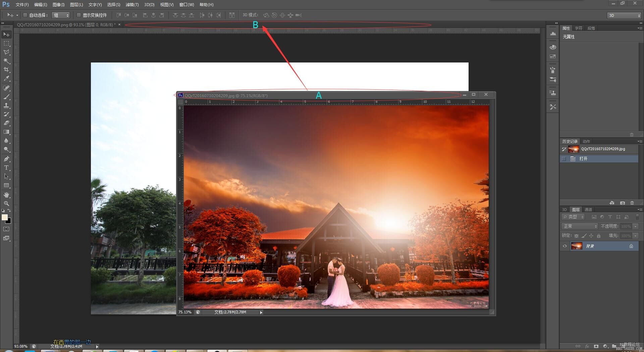The height and width of the screenshot is (352, 644).
Task: Toggle lock all padlock icon
Action: [x=599, y=236]
